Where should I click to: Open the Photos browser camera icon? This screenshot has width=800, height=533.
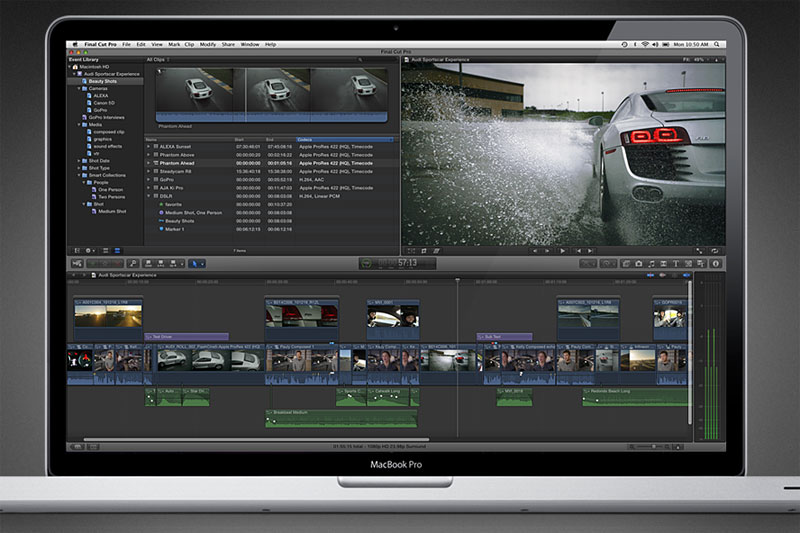[638, 264]
